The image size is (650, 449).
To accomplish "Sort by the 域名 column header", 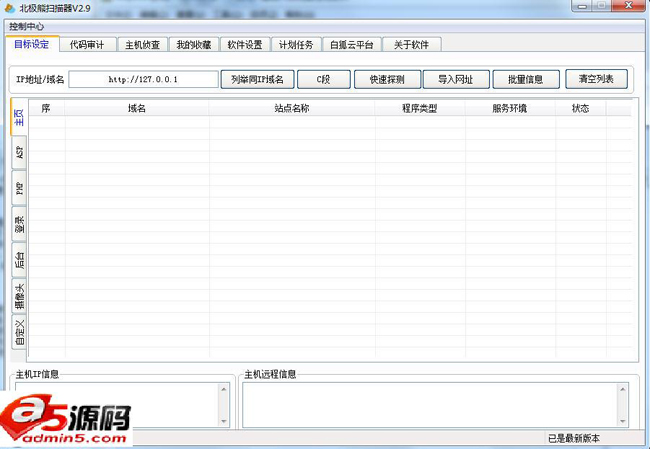I will (137, 109).
